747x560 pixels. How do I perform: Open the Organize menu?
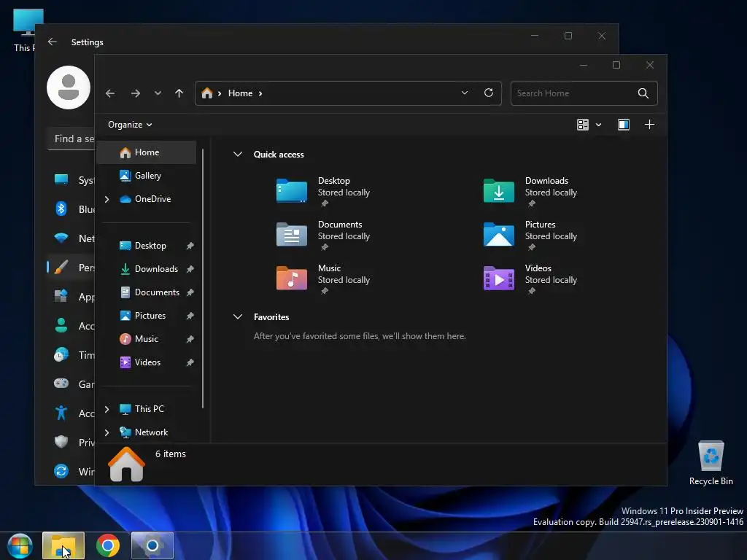(130, 125)
